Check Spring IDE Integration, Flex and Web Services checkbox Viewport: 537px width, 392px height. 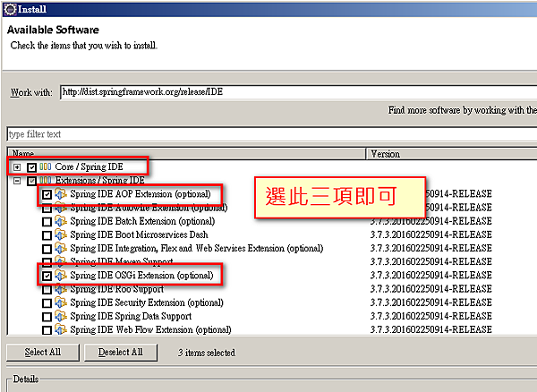(x=47, y=249)
